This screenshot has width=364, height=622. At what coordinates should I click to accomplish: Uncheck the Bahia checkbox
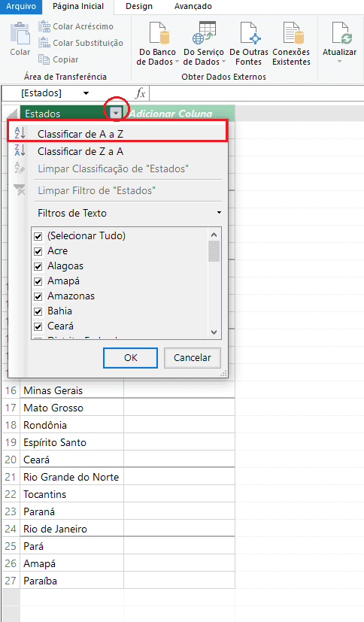point(38,312)
